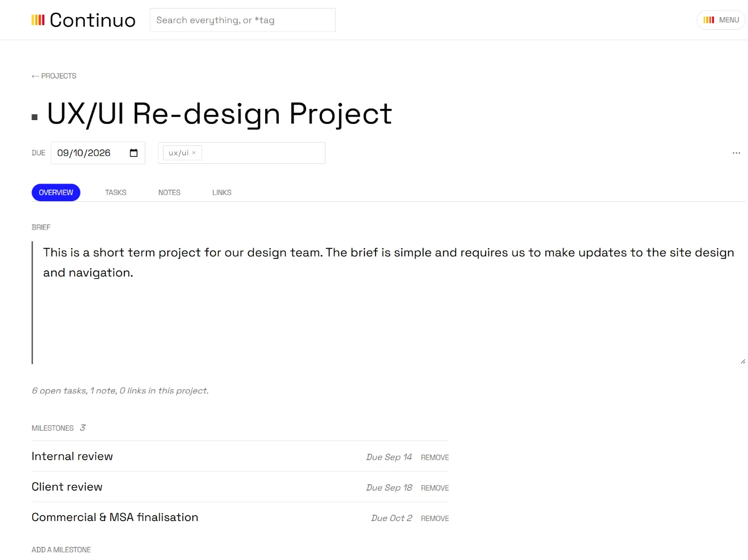This screenshot has height=560, width=748.
Task: Click the Continuo logo icon
Action: click(x=38, y=20)
